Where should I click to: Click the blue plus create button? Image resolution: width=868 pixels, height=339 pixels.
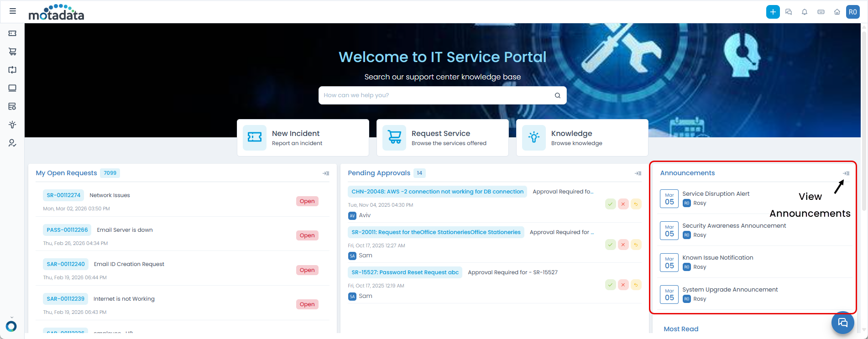[773, 12]
